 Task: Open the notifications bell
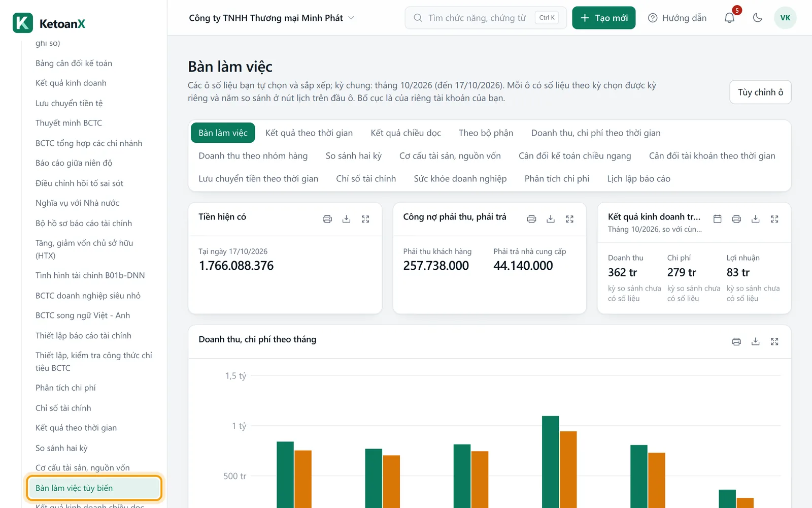tap(729, 18)
